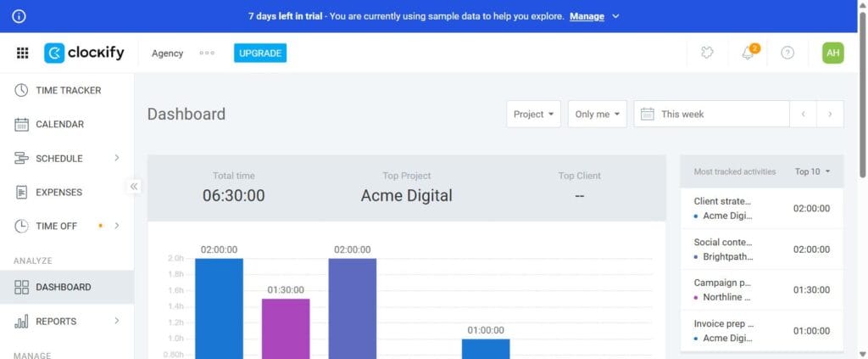Open Reports menu item
868x359 pixels.
coord(67,322)
